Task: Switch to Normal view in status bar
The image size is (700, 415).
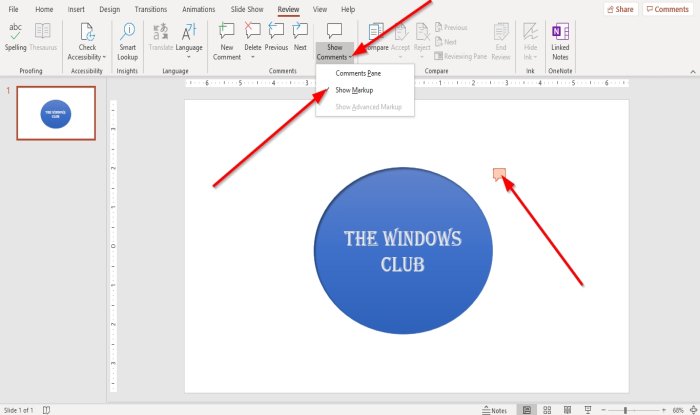Action: click(x=527, y=410)
